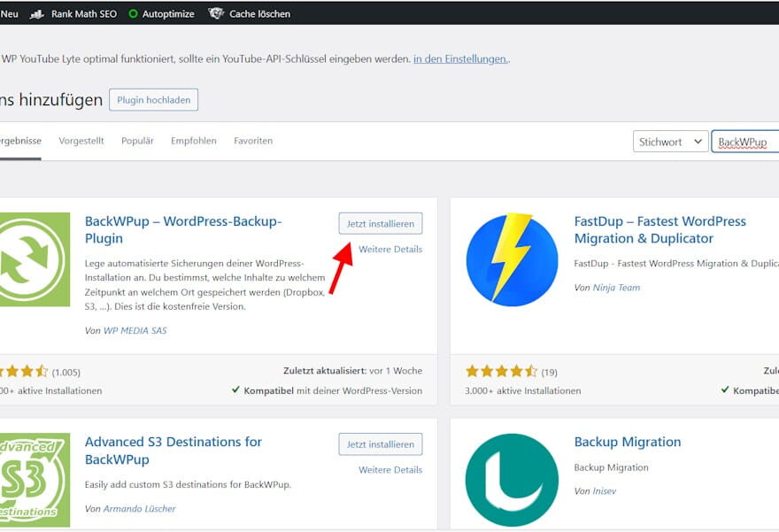The height and width of the screenshot is (532, 779).
Task: Open the Advanced S3 Destinations plugin icon
Action: click(x=35, y=480)
